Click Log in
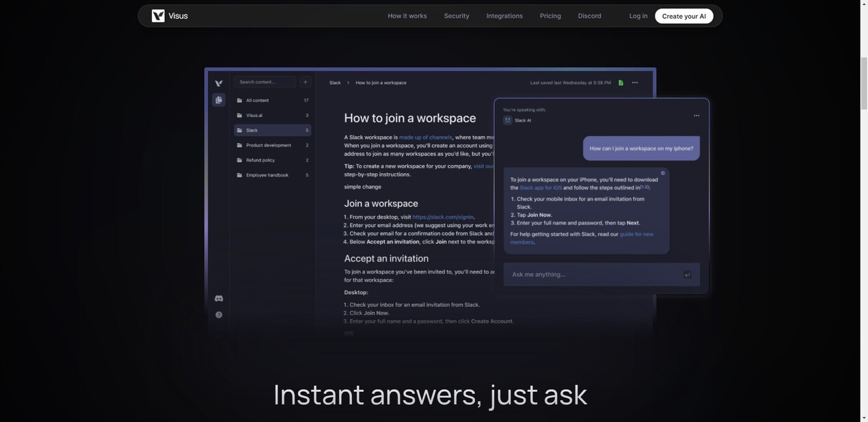This screenshot has height=422, width=868. click(x=638, y=16)
